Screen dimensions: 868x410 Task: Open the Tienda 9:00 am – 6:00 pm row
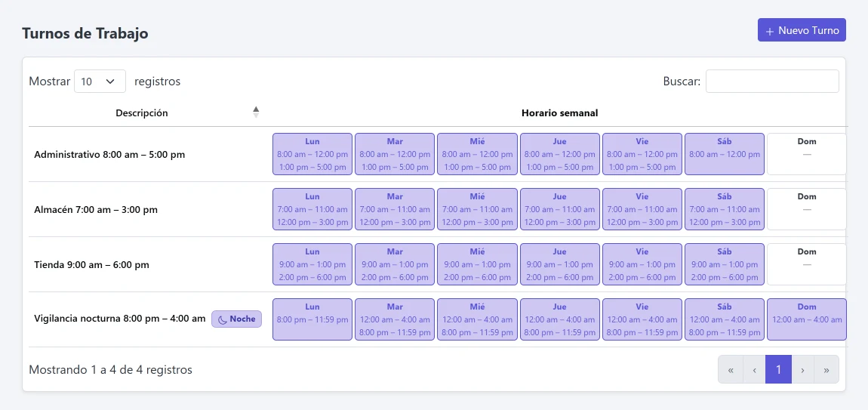(437, 264)
